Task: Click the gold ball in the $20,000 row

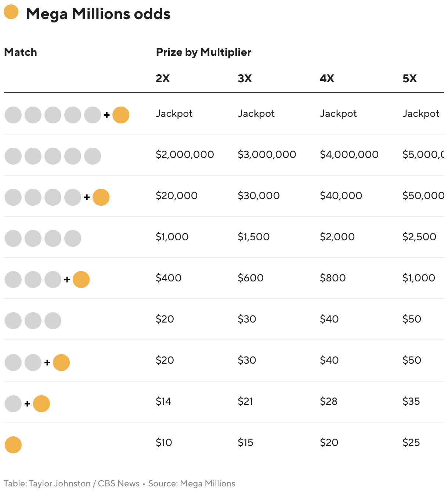Action: (101, 197)
